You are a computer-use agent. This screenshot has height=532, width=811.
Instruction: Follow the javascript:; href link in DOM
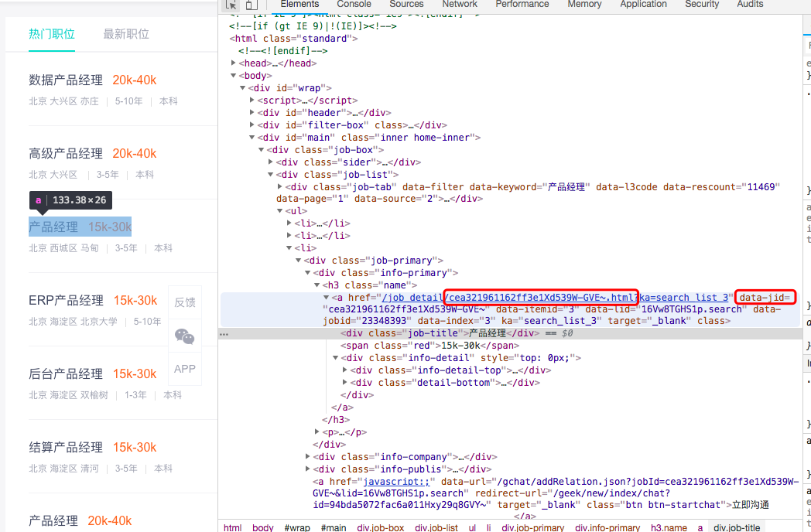[x=396, y=482]
